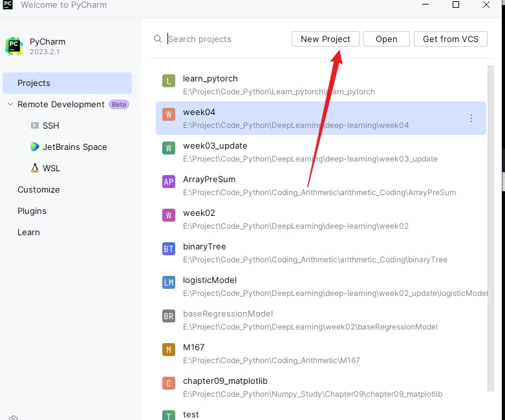505x420 pixels.
Task: Click the SSH terminal icon
Action: coord(34,126)
